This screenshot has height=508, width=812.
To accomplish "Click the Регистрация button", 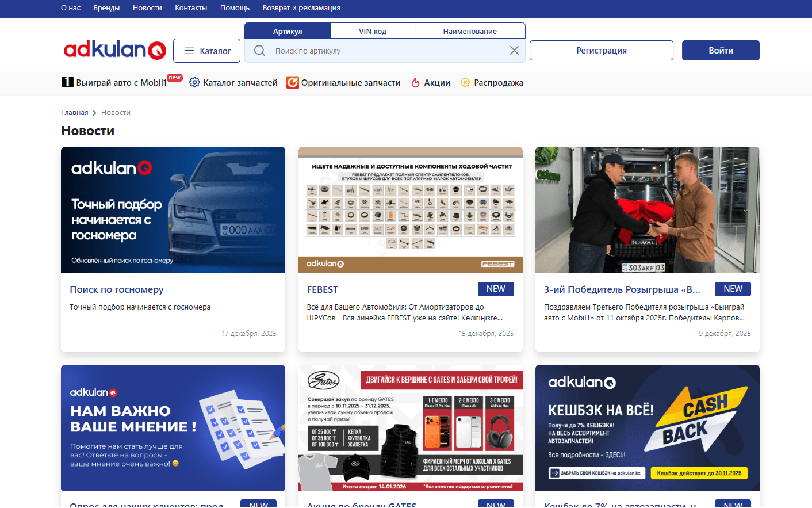I will click(x=601, y=51).
